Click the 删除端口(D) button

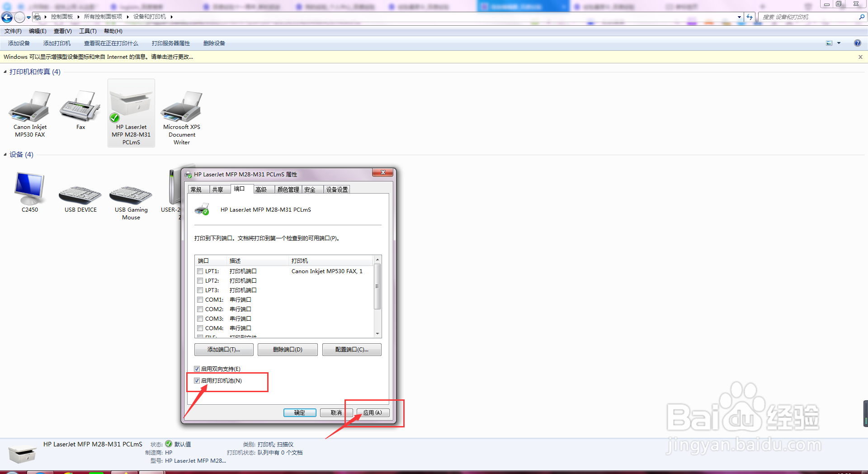coord(288,350)
